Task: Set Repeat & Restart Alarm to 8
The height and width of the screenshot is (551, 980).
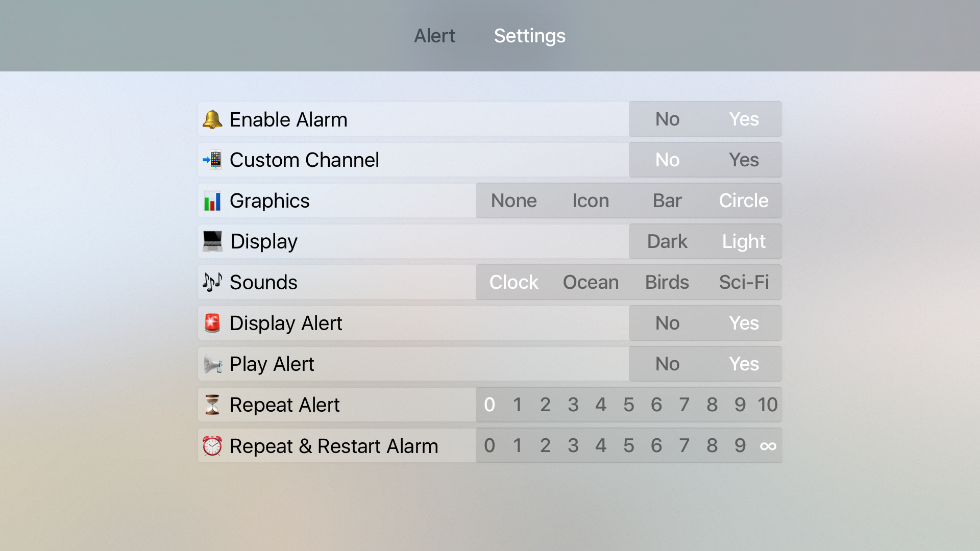Action: (x=712, y=445)
